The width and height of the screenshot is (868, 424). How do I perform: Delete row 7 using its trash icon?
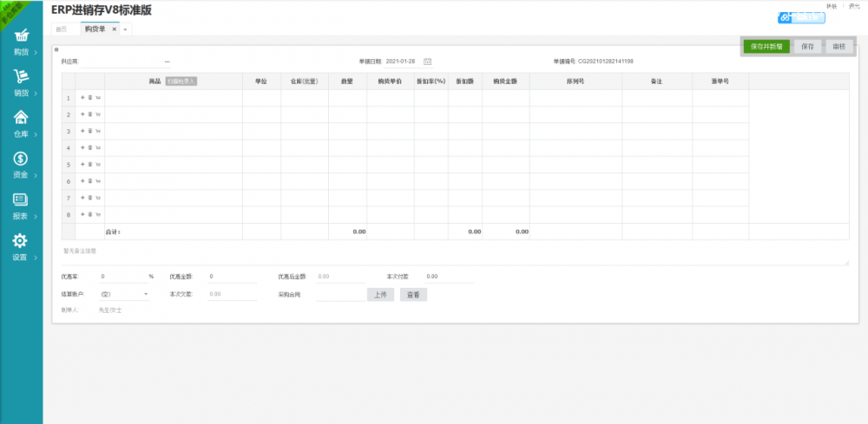click(x=89, y=198)
